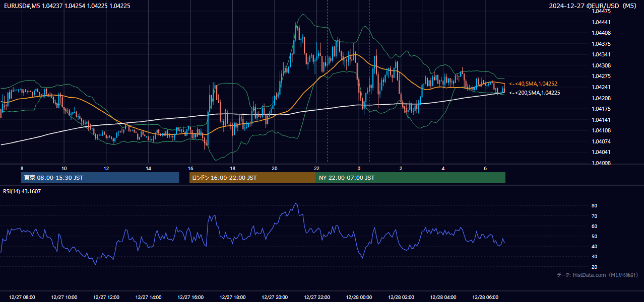Click RSI scale level 80
644x302 pixels.
click(x=595, y=206)
